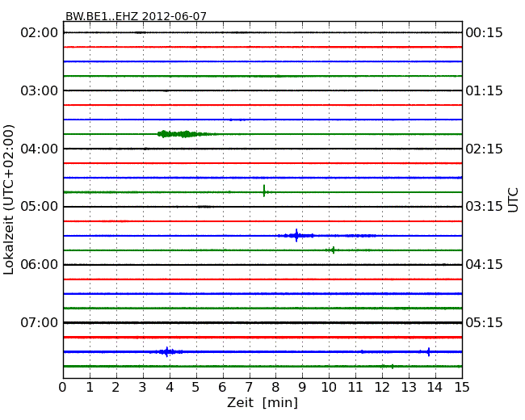Click the 00:15 UTC label
The image size is (525, 420).
[x=484, y=33]
